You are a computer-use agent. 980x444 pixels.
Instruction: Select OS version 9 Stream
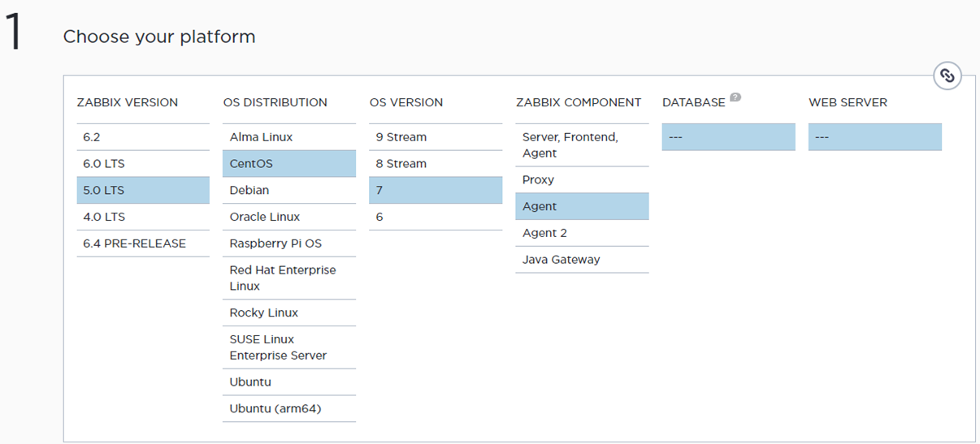436,137
